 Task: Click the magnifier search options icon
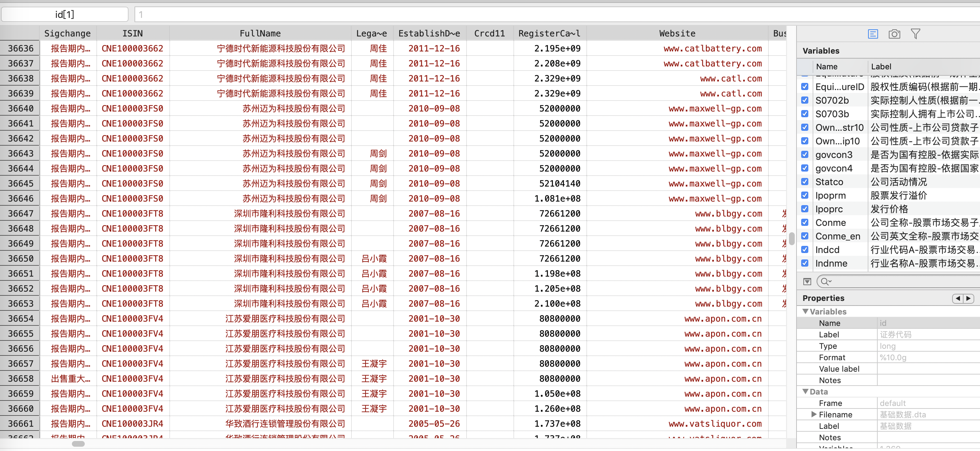(x=825, y=282)
